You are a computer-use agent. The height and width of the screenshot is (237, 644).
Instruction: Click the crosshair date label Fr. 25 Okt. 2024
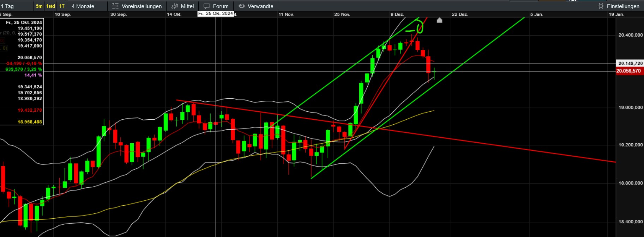(216, 14)
